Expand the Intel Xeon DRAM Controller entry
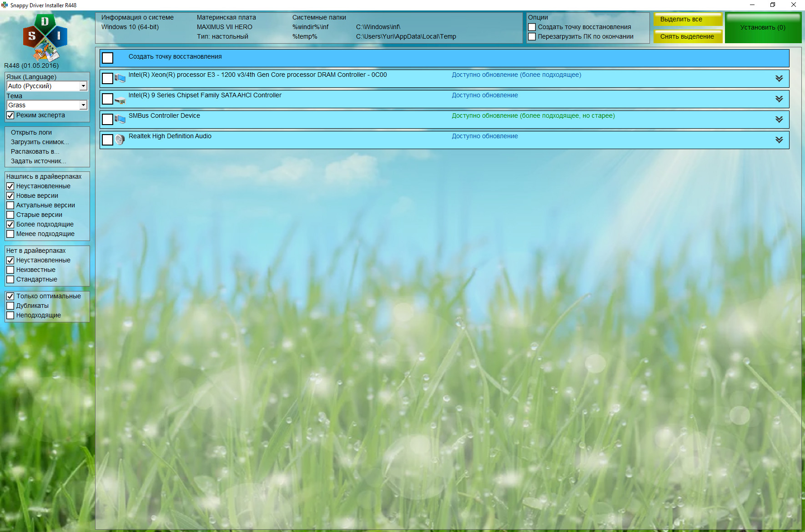 point(779,79)
